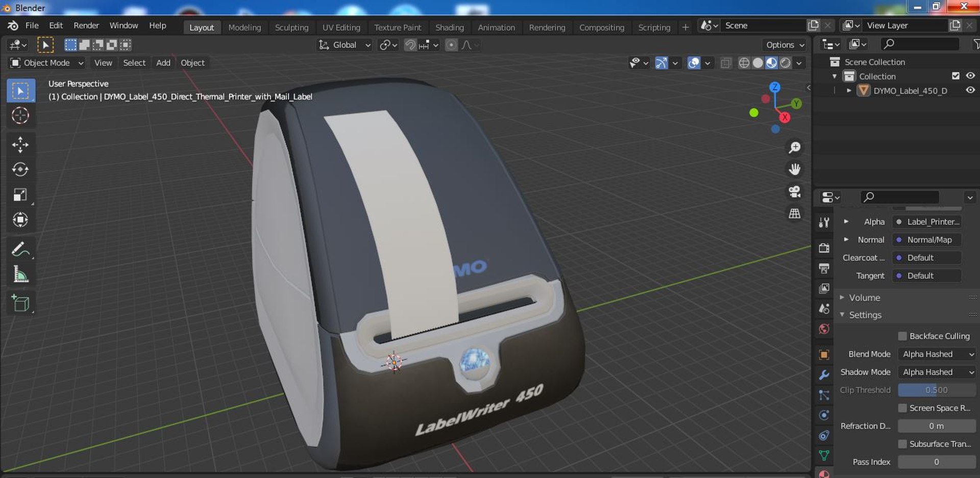
Task: Collapse the Settings panel
Action: pyautogui.click(x=842, y=315)
